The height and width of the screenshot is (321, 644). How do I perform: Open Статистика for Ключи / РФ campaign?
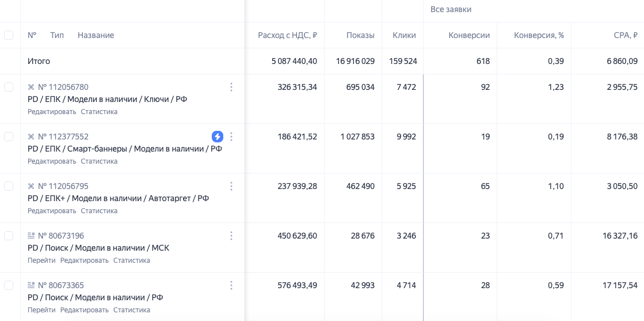[99, 112]
